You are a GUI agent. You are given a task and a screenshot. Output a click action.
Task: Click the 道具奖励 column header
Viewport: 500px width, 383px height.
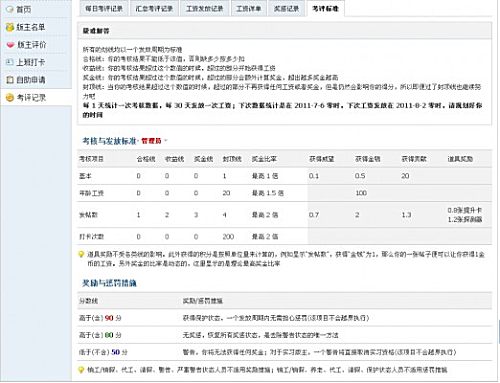(x=460, y=159)
